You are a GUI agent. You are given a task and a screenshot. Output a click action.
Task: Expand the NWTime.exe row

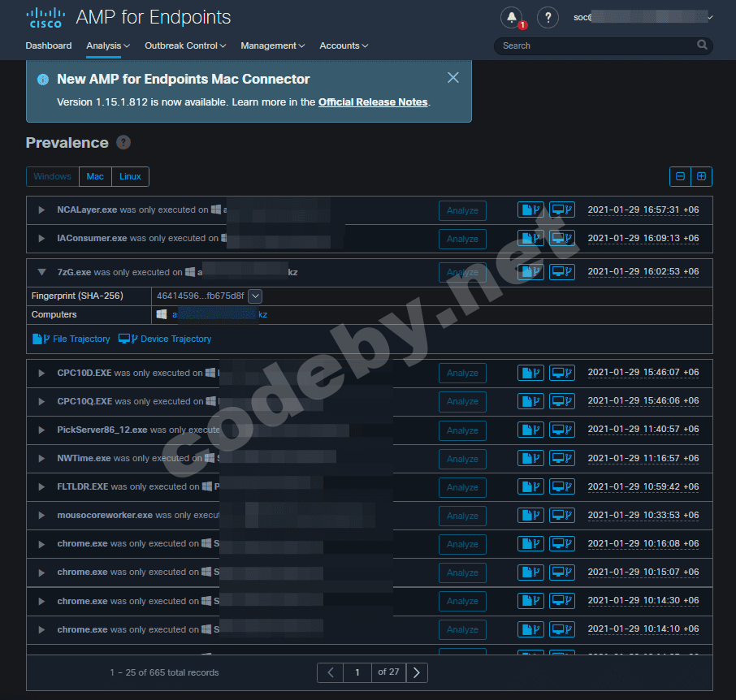[41, 458]
